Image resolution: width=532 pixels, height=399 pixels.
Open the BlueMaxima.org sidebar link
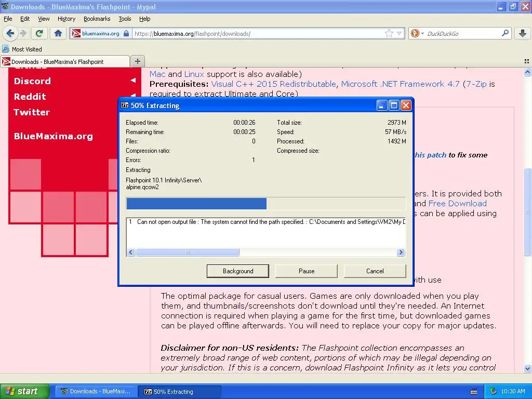54,136
